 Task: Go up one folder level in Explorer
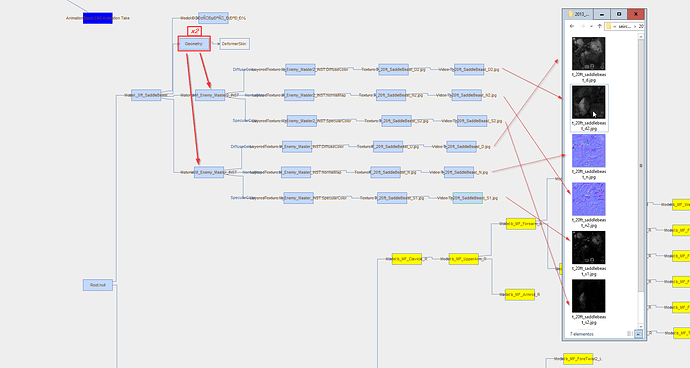599,26
